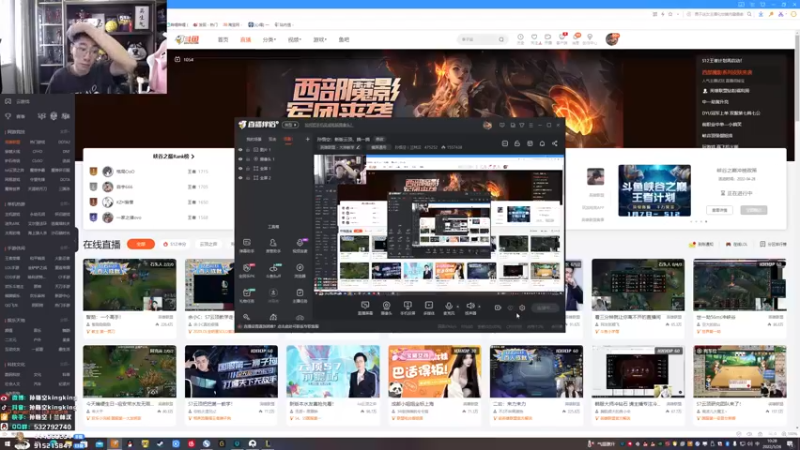Image resolution: width=800 pixels, height=450 pixels.
Task: Toggle lock on the 摄像头 1 source
Action: [248, 159]
